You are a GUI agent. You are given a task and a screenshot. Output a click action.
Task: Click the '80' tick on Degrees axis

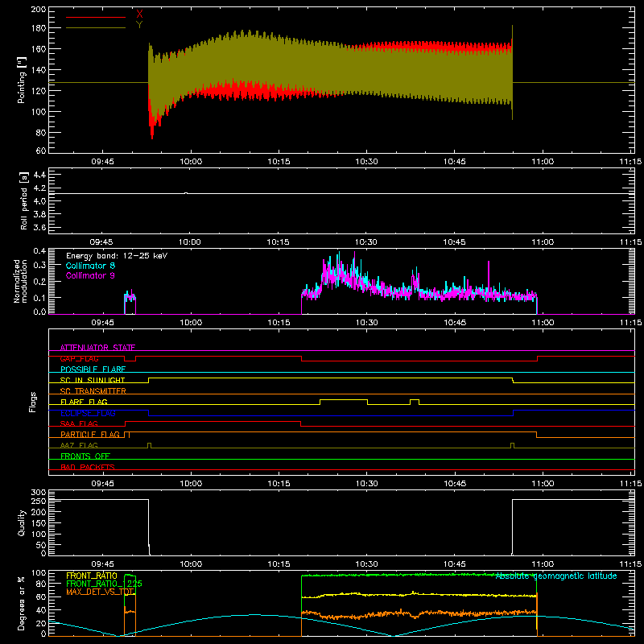[x=41, y=584]
